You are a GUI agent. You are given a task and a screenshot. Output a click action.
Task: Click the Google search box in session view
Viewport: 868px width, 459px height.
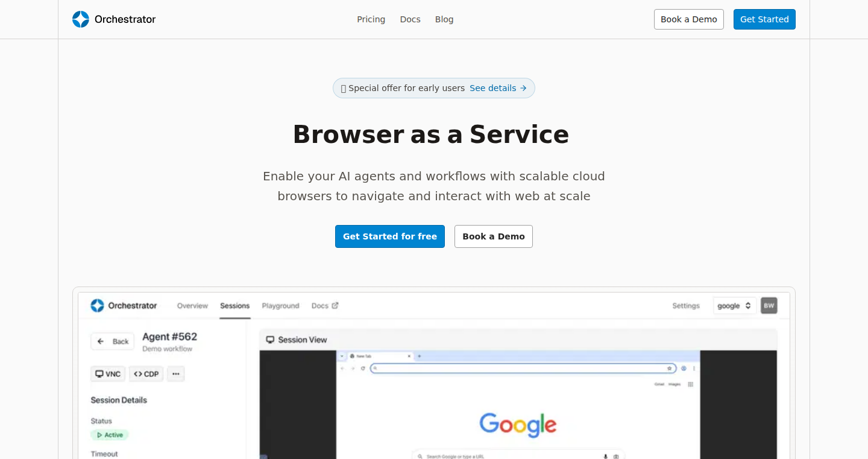(518, 456)
